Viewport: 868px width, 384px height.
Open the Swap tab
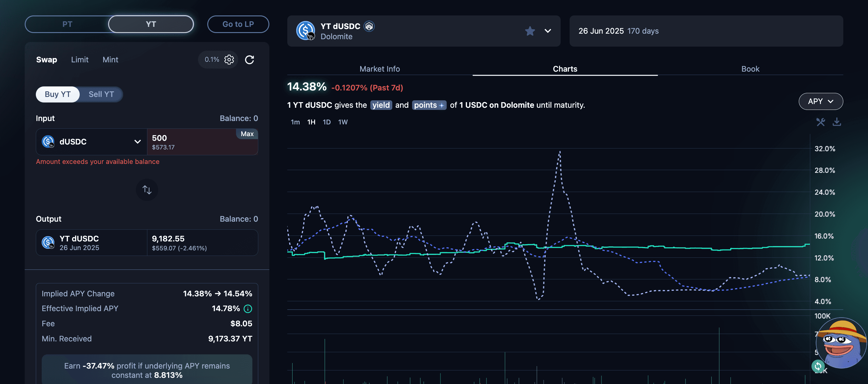[47, 60]
